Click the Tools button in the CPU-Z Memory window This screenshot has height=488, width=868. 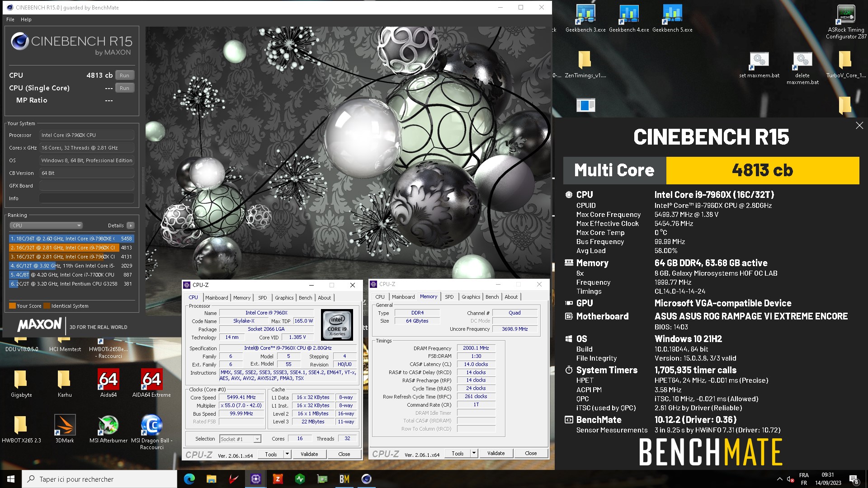458,453
